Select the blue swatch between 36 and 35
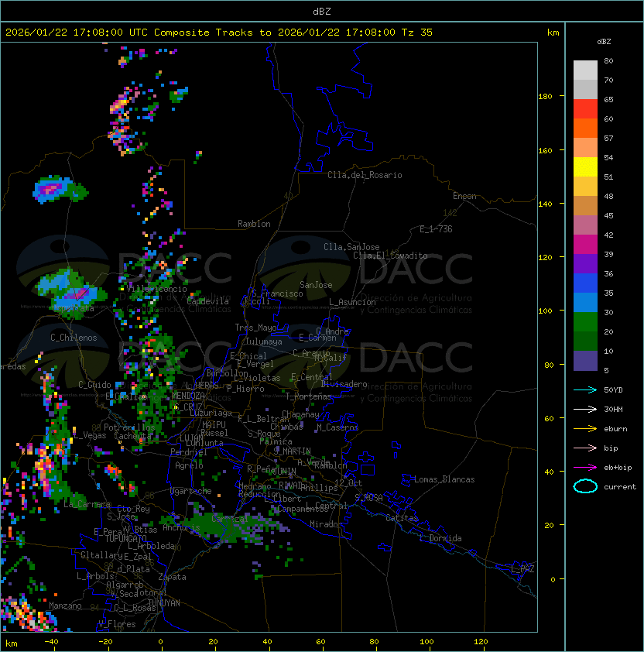The width and height of the screenshot is (644, 652). (585, 283)
